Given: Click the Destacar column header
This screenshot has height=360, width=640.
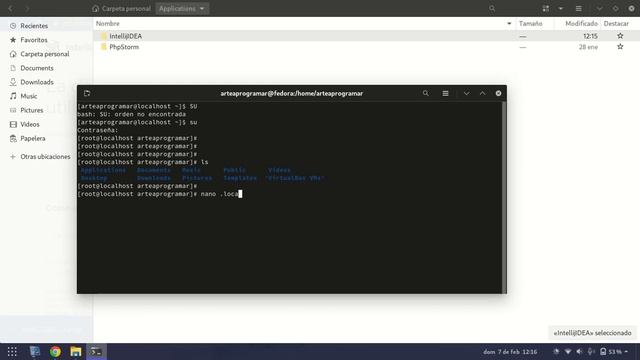Looking at the screenshot, I should pyautogui.click(x=616, y=24).
